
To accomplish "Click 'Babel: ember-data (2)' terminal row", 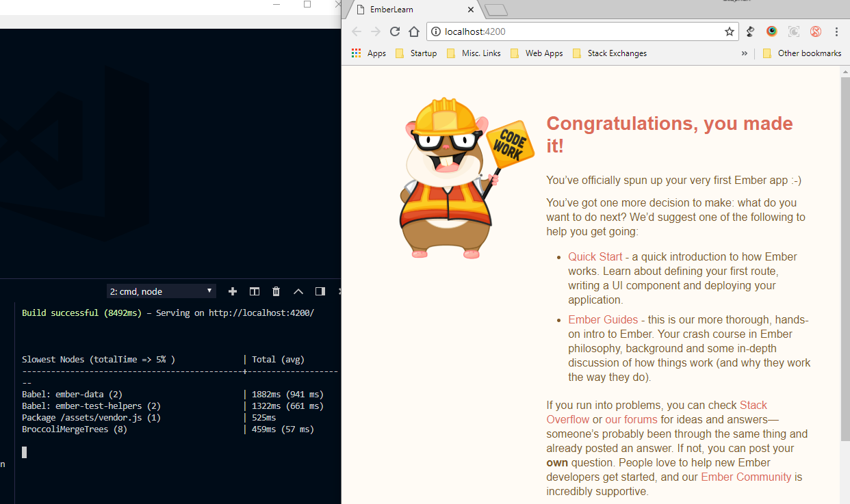I will tap(72, 395).
